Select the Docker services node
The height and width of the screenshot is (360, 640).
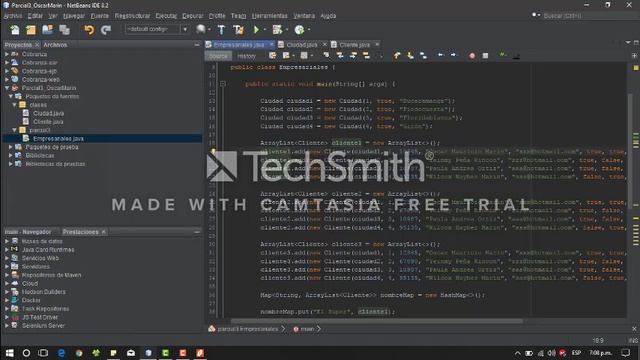[x=31, y=300]
